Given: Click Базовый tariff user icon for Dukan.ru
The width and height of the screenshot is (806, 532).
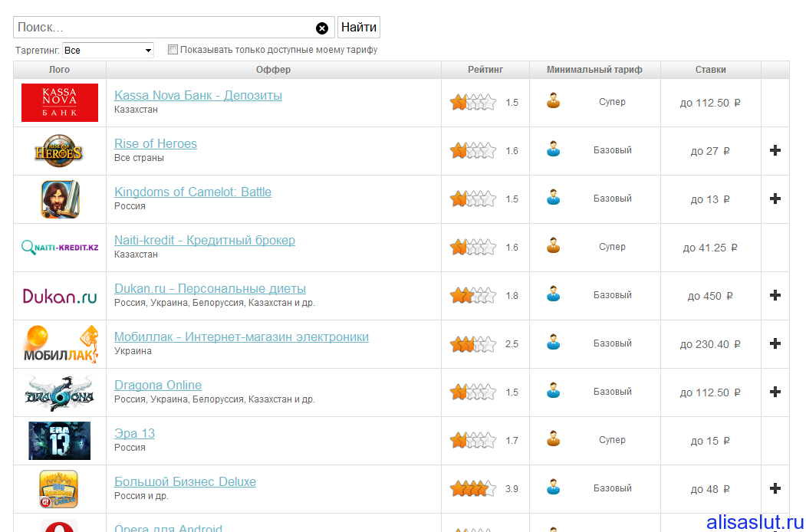Looking at the screenshot, I should [x=554, y=294].
